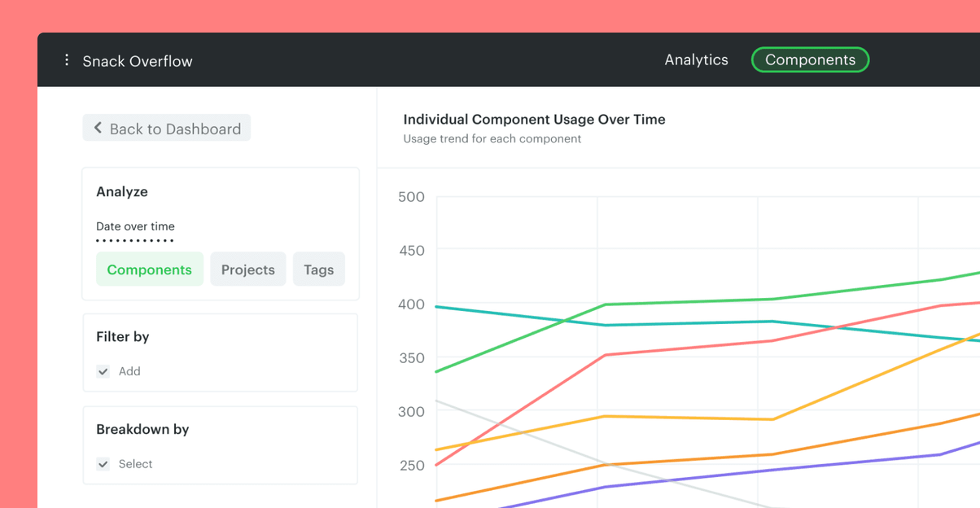This screenshot has height=508, width=980.
Task: Switch to the Tags tab
Action: (x=318, y=269)
